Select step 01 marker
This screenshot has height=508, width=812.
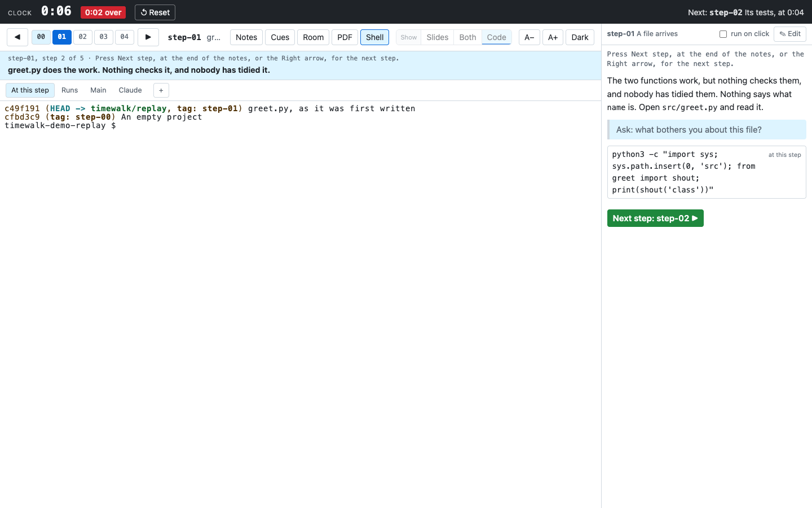[62, 37]
